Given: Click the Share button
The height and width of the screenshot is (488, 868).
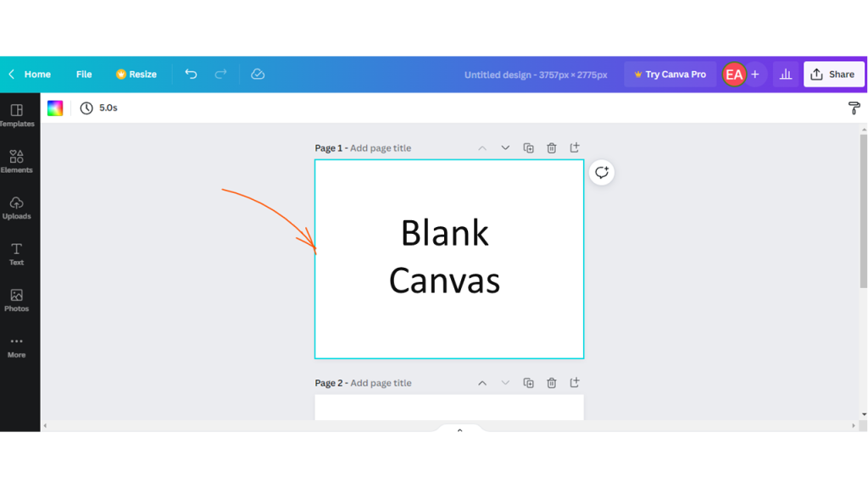Looking at the screenshot, I should [x=832, y=75].
